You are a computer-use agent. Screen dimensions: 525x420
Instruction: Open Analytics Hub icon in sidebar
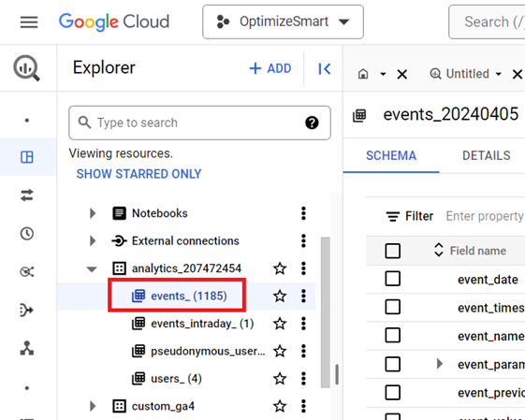point(27,271)
